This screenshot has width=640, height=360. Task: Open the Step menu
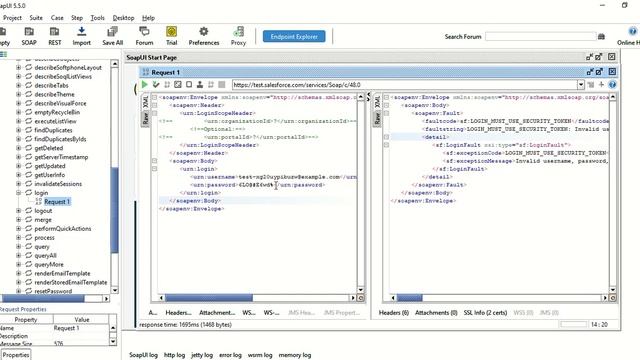pyautogui.click(x=77, y=18)
